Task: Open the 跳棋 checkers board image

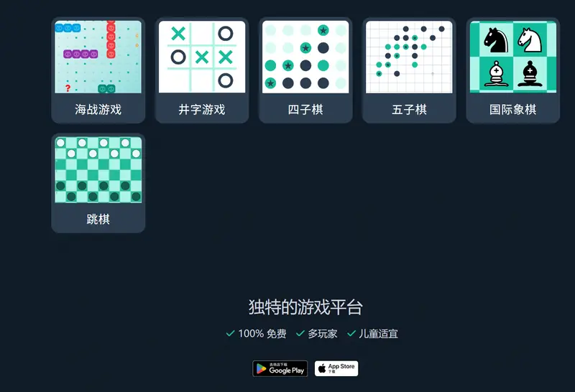Action: pyautogui.click(x=98, y=169)
